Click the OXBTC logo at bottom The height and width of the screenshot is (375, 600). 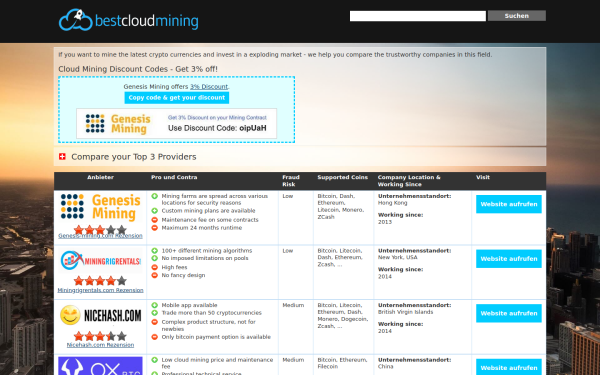tap(100, 366)
